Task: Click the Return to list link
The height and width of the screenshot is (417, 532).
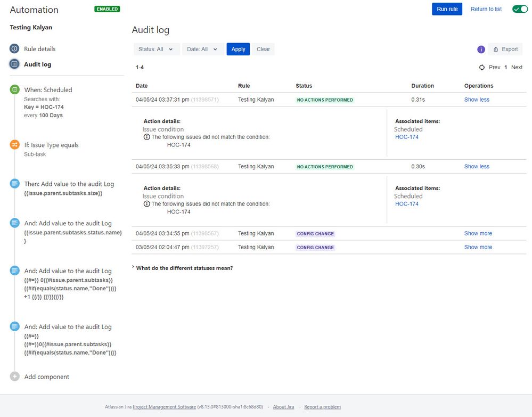Action: [486, 9]
